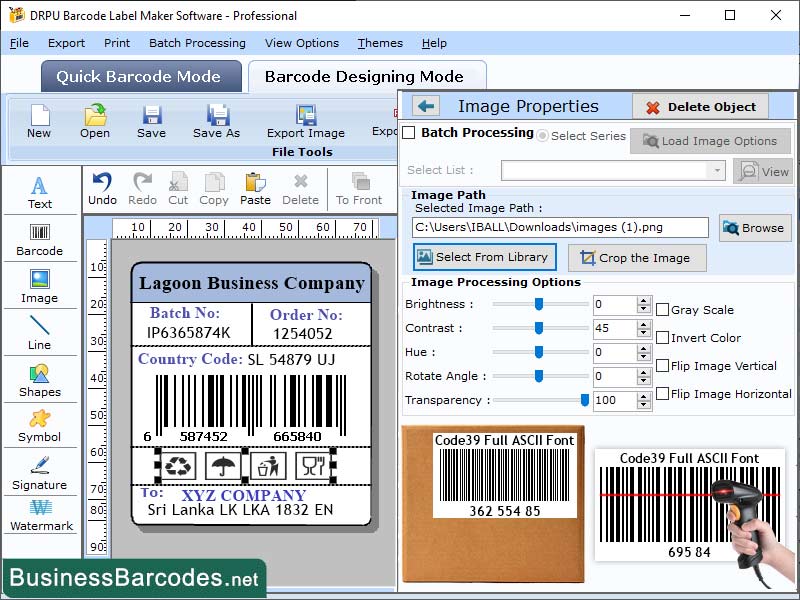Viewport: 800px width, 600px height.
Task: Switch to Quick Barcode Mode tab
Action: click(140, 76)
